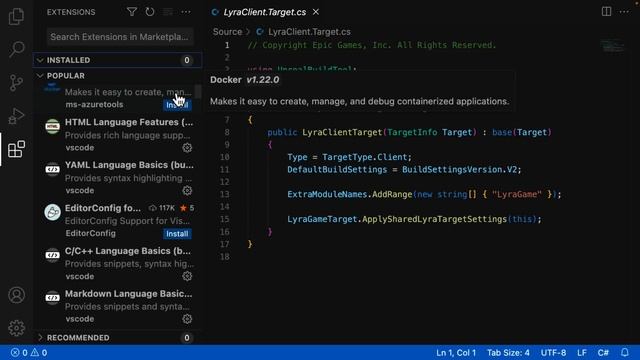Click the extensions list scrollbar
The height and width of the screenshot is (360, 640).
[198, 91]
